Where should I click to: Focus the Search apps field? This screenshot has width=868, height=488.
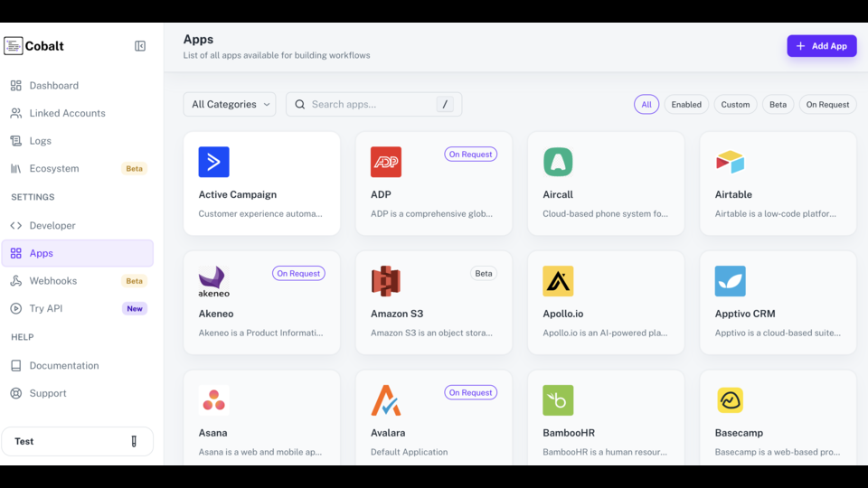373,104
